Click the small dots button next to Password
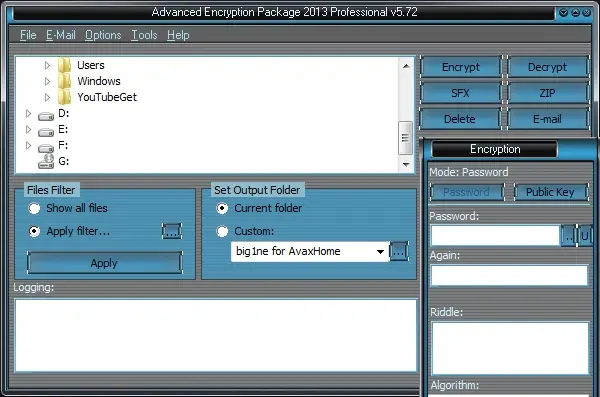The image size is (600, 397). tap(569, 236)
